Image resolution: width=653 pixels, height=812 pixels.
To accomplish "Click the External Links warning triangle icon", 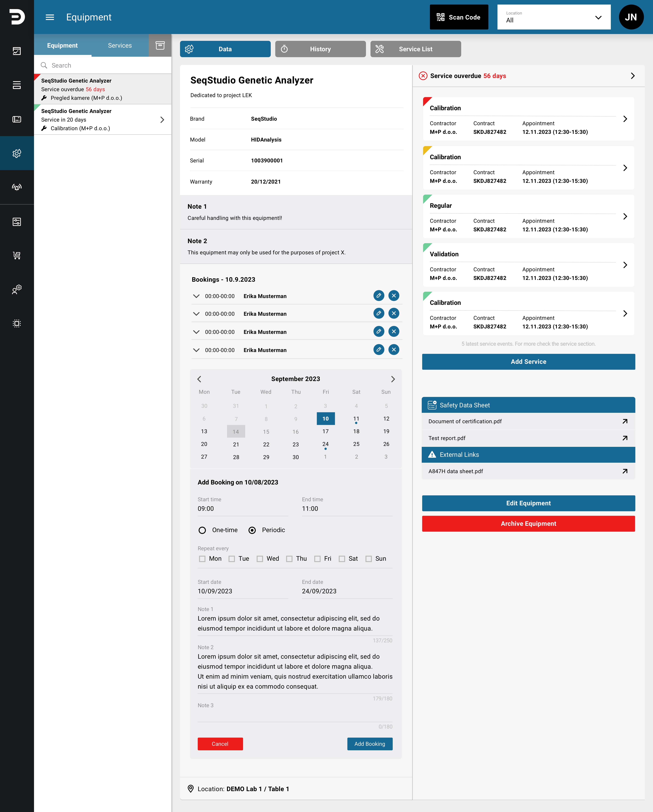I will (432, 455).
